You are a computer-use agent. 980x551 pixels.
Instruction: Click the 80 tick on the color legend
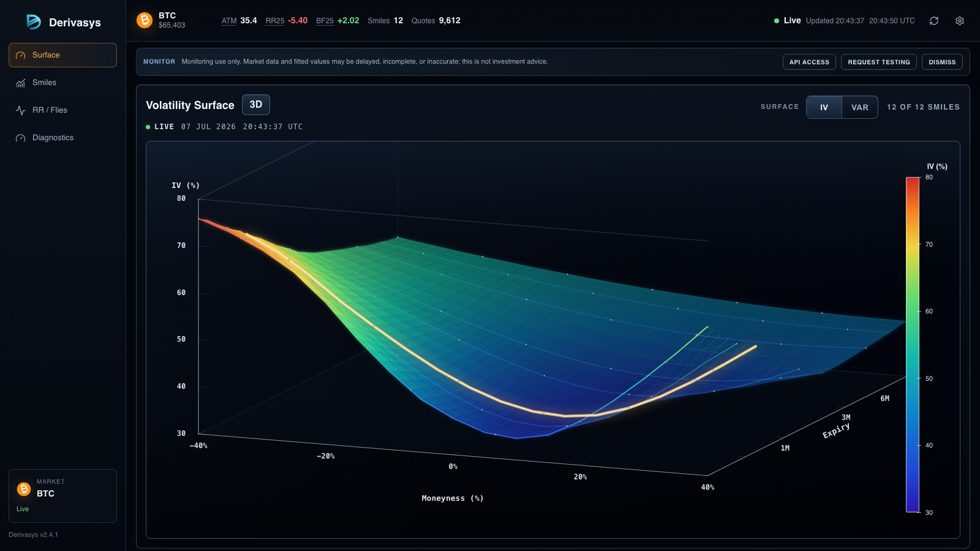coord(929,178)
